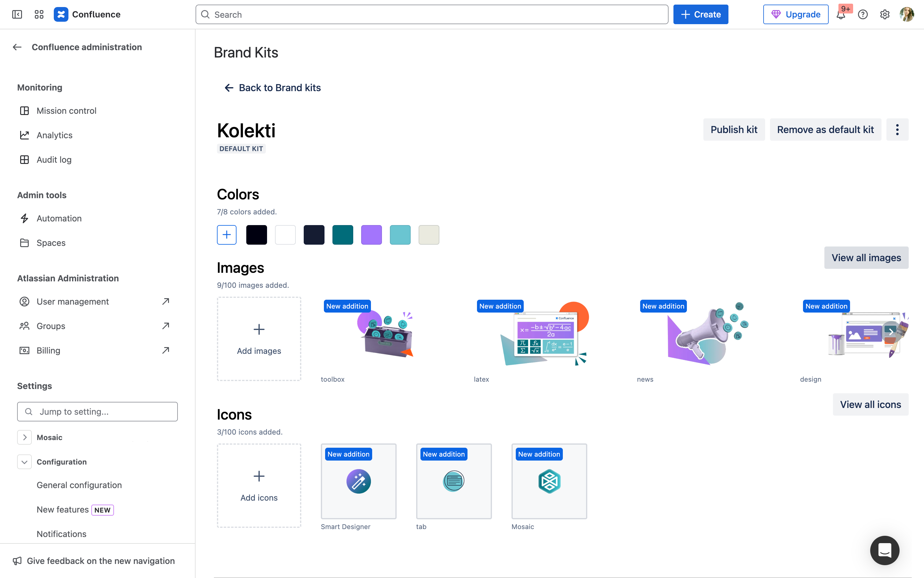
Task: Select the tab icon tile
Action: click(x=454, y=481)
